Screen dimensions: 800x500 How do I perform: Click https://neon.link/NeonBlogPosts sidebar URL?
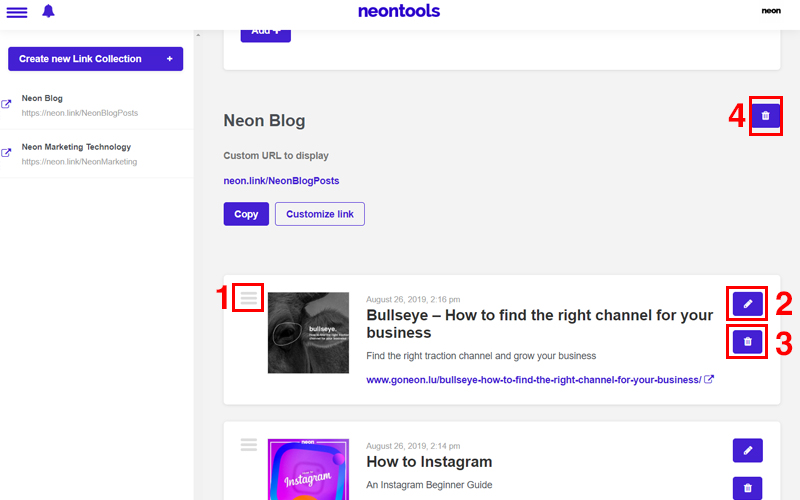click(x=80, y=113)
